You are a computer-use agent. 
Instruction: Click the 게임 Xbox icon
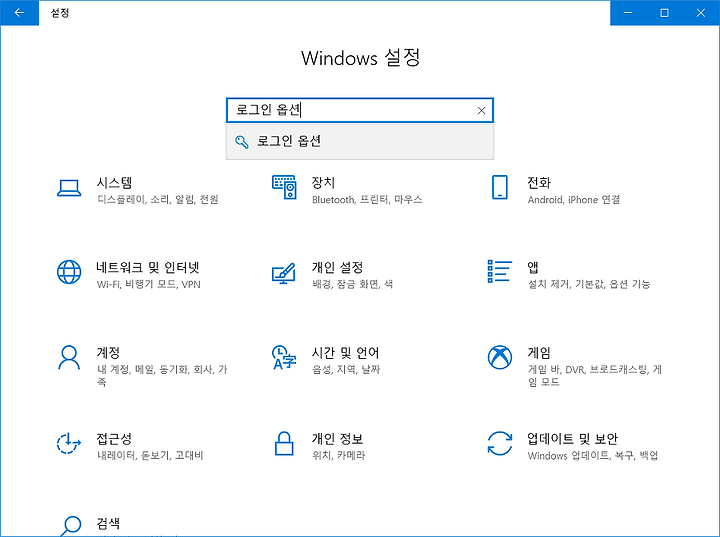(500, 357)
